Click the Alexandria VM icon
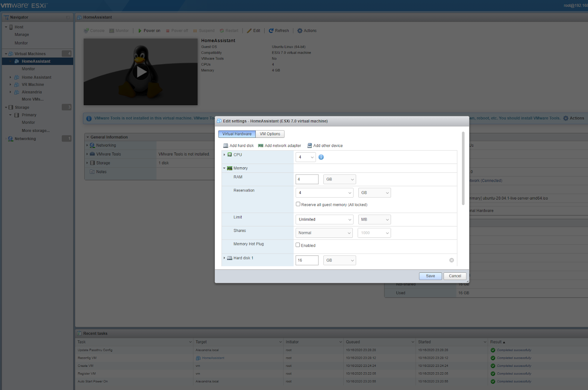Viewport: 588px width, 390px height. [17, 92]
